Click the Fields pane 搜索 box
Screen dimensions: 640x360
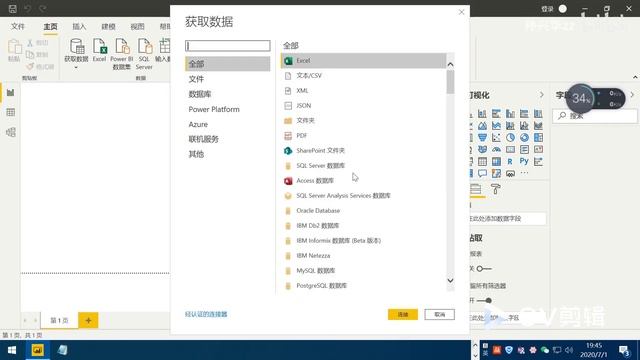coord(595,116)
